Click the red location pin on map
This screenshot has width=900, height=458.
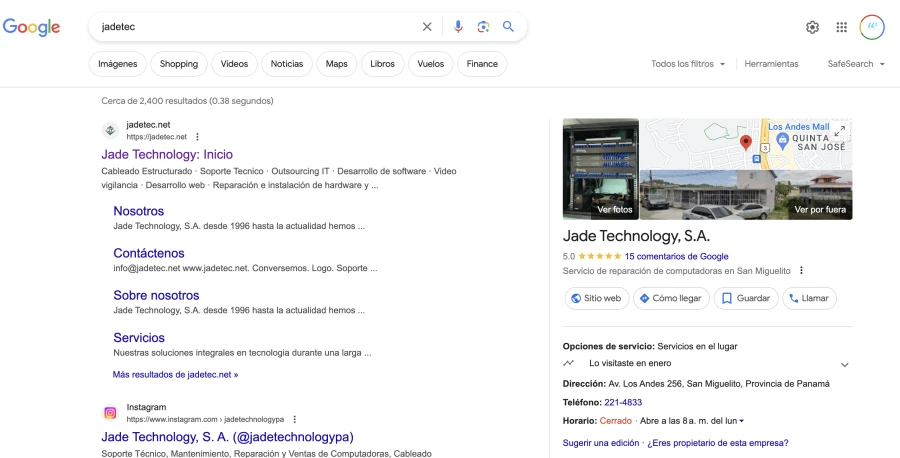746,142
